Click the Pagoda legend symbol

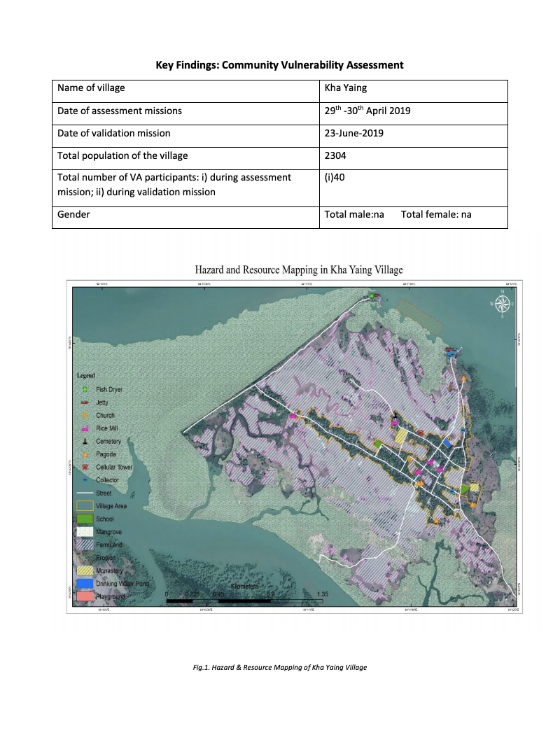coord(85,454)
